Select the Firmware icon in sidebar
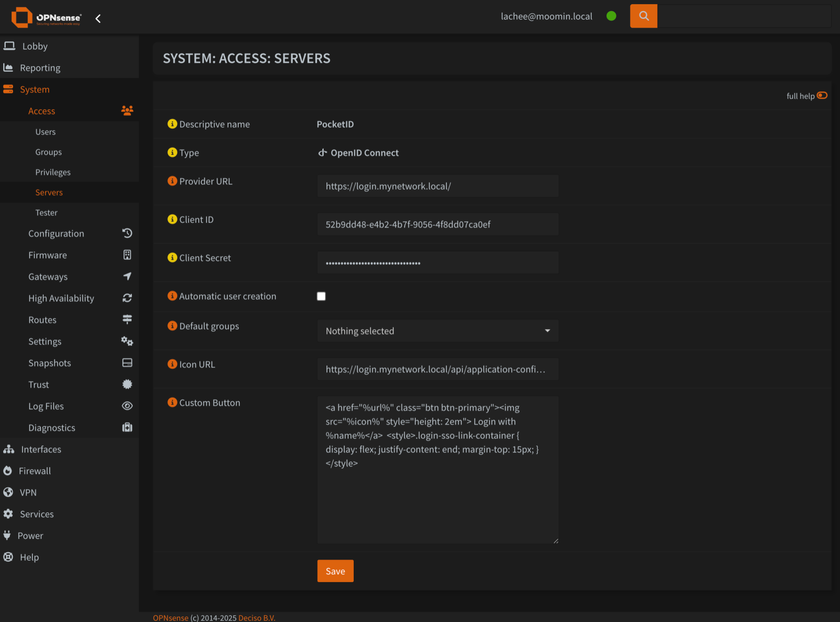 (x=127, y=255)
